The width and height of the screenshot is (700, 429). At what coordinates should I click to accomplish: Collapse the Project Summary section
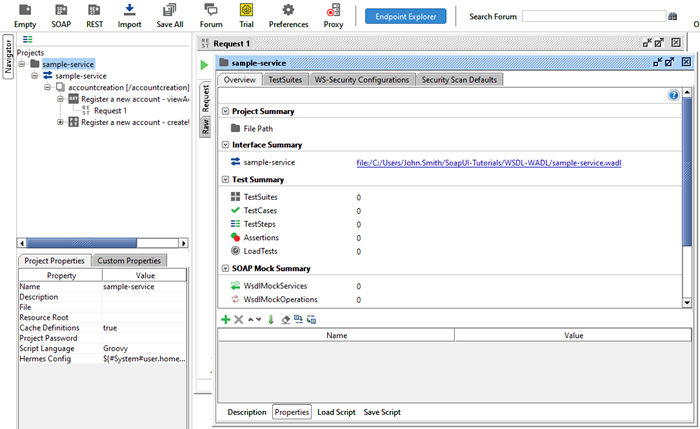[224, 111]
